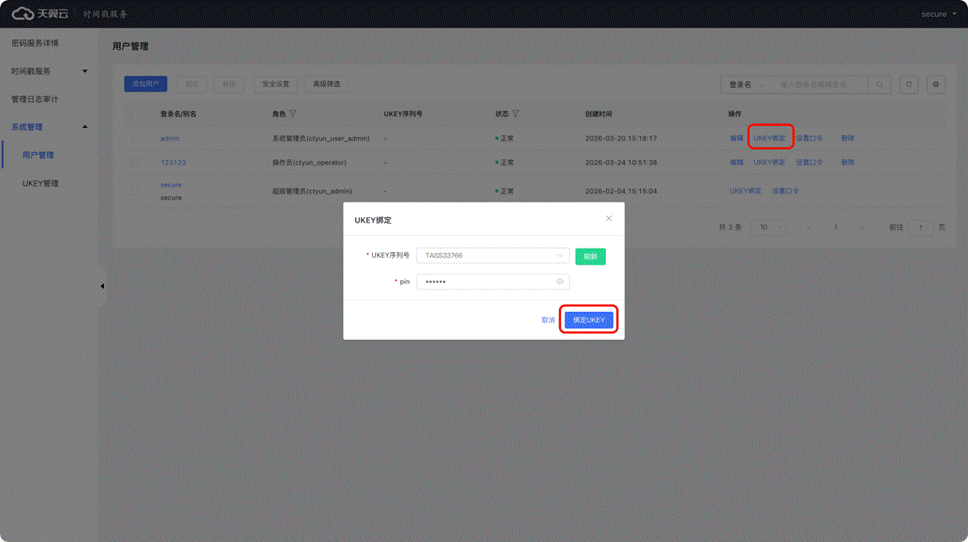Click the 添加用户 button
Image resolution: width=968 pixels, height=542 pixels.
point(146,84)
